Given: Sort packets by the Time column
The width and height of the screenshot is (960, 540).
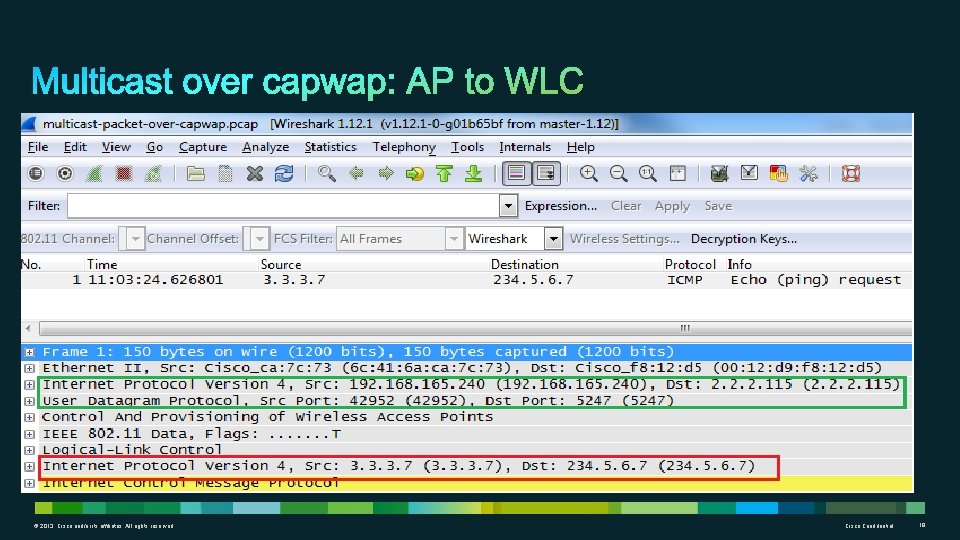Looking at the screenshot, I should tap(102, 264).
